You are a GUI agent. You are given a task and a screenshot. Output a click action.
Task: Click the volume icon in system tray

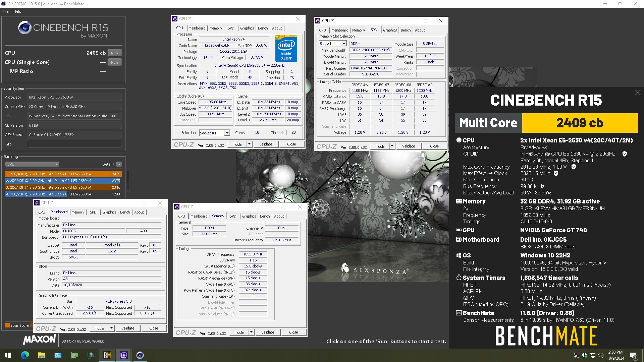point(600,355)
